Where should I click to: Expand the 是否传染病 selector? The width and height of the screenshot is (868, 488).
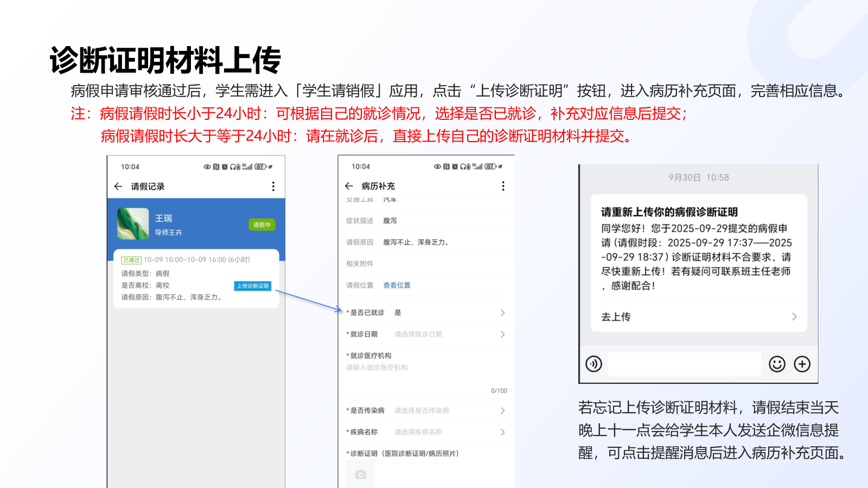pos(426,410)
